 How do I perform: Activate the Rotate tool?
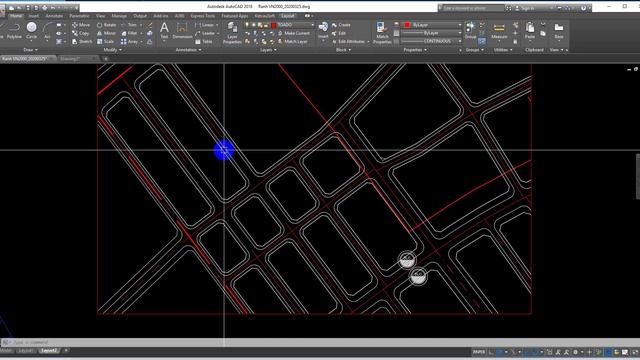(x=106, y=25)
